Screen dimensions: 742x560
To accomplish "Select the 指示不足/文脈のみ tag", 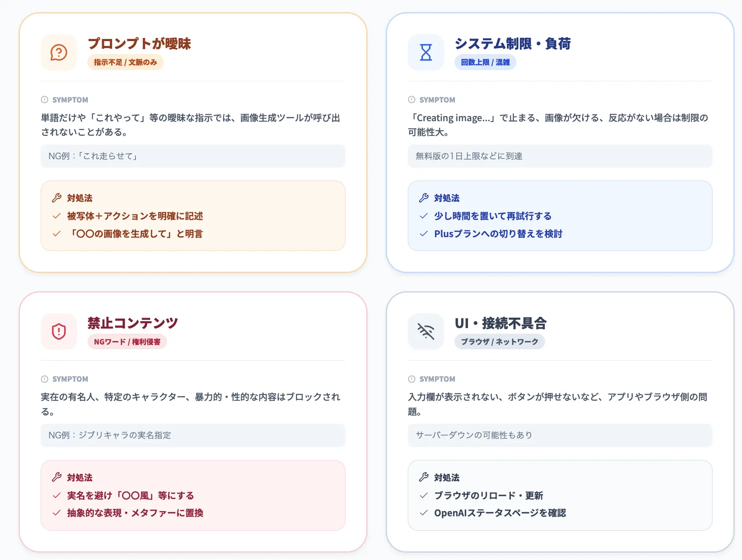I will pyautogui.click(x=125, y=62).
